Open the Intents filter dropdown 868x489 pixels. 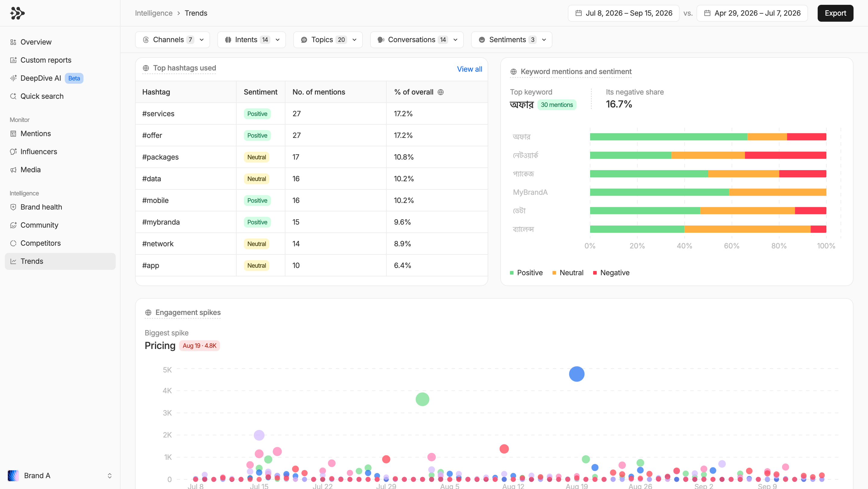(x=251, y=40)
